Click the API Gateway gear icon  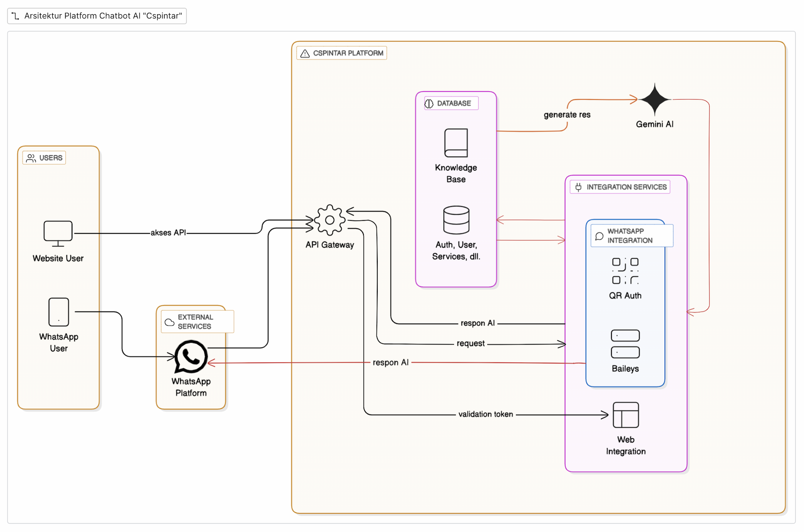point(330,220)
